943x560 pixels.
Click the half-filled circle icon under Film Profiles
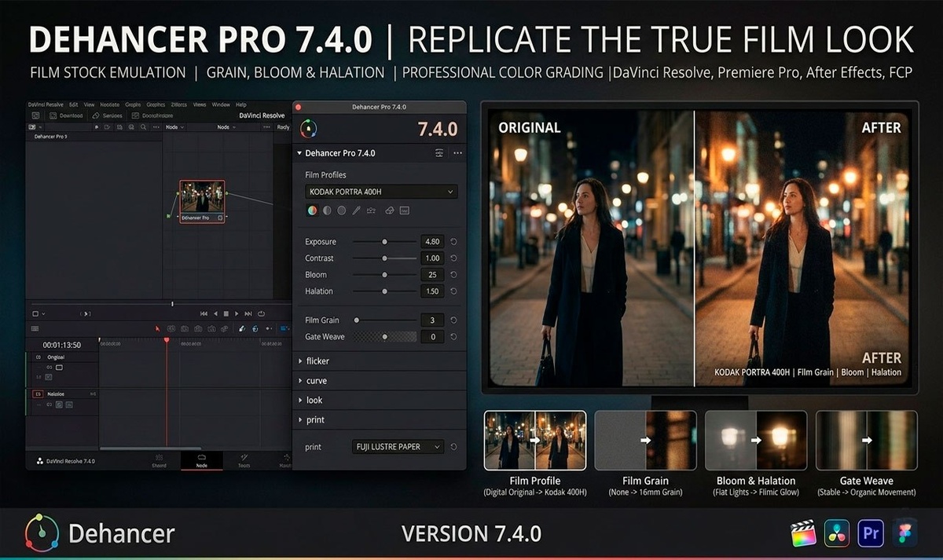tap(327, 210)
